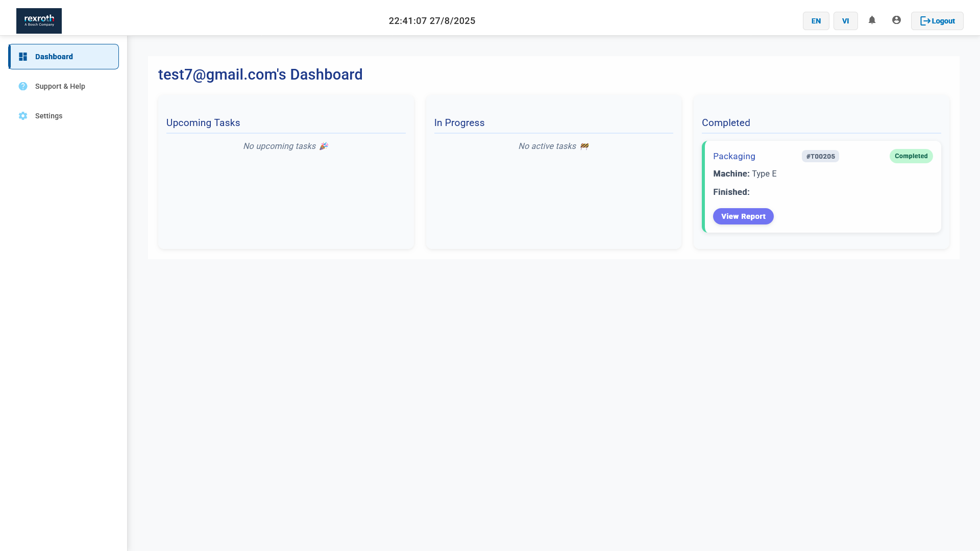
Task: Click the date and time display
Action: pyautogui.click(x=432, y=21)
